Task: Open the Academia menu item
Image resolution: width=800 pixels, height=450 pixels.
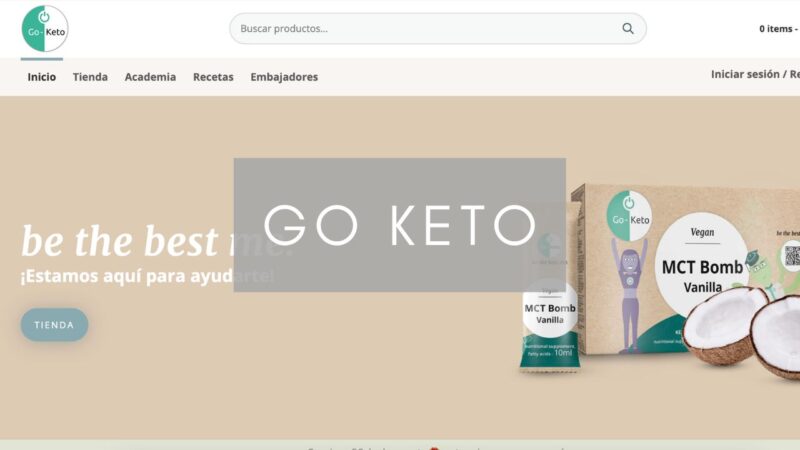Action: point(151,77)
